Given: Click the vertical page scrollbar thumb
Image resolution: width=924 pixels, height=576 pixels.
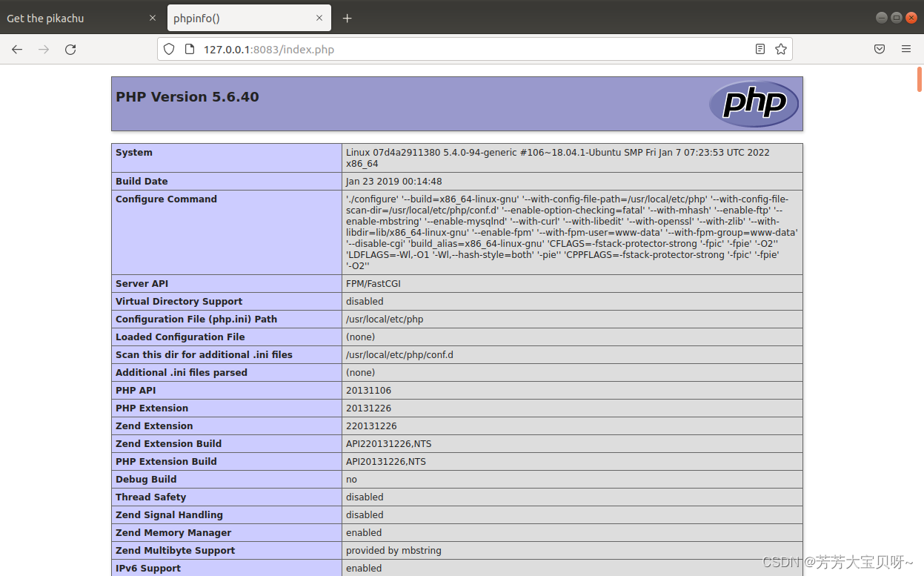Looking at the screenshot, I should 920,79.
